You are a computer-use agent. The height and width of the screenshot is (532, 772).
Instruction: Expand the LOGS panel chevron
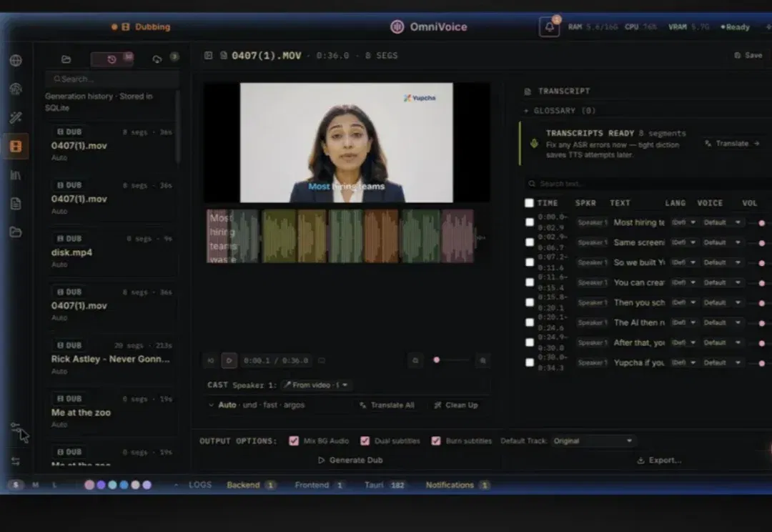pos(176,486)
